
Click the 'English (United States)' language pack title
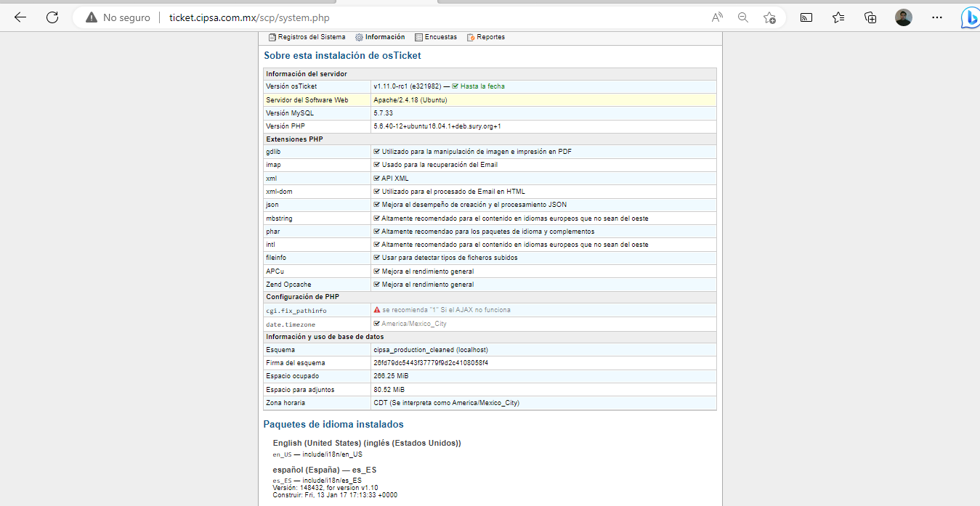367,443
